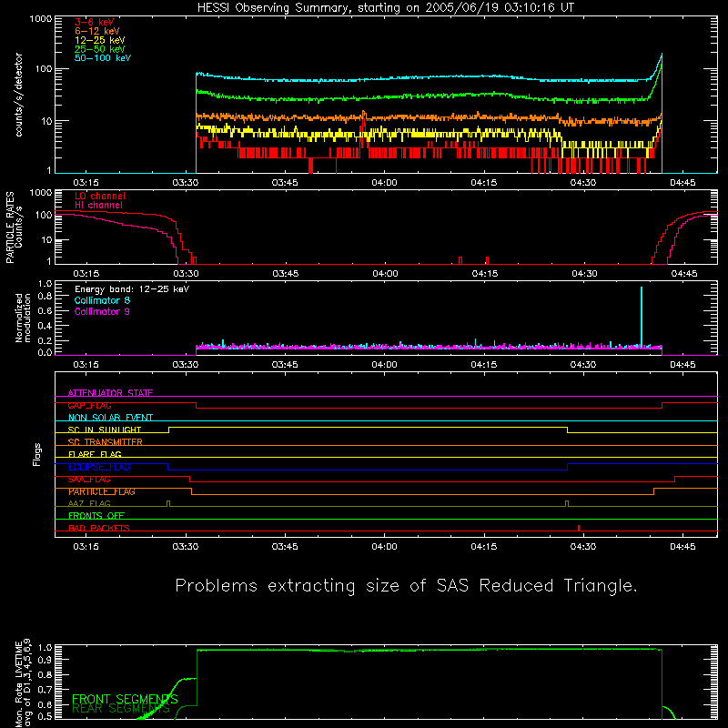Click the 03:45 tick label under counts plot
The height and width of the screenshot is (728, 728).
(285, 183)
